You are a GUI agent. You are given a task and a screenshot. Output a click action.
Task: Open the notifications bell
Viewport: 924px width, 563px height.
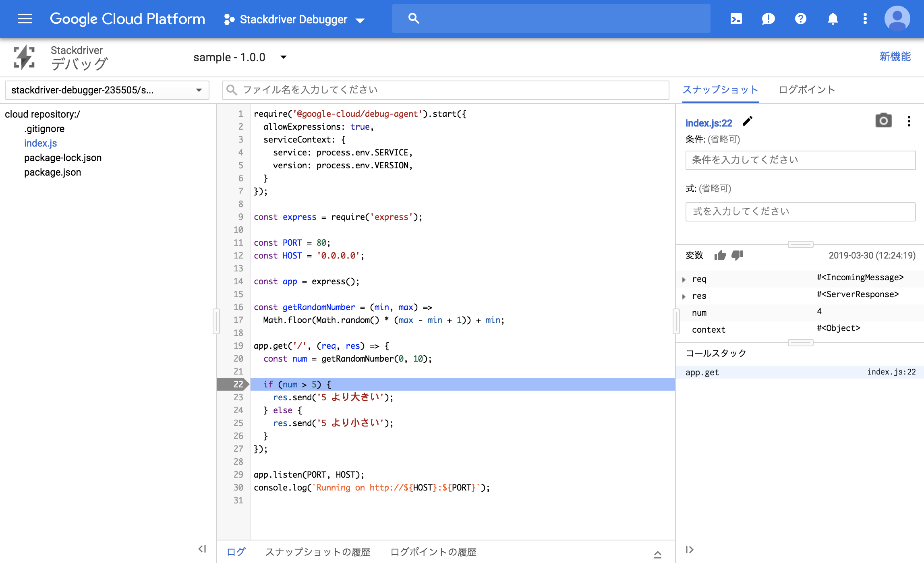pyautogui.click(x=833, y=19)
